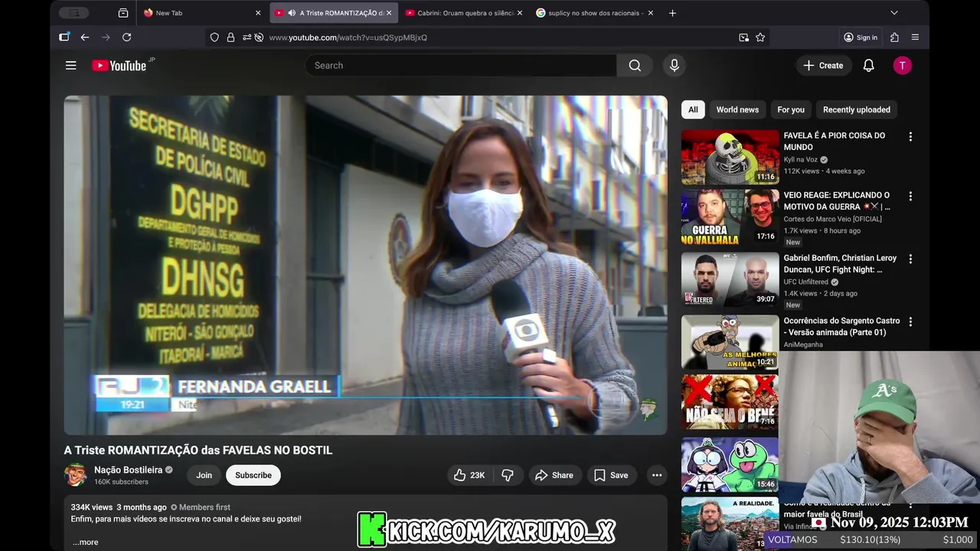Open tracking protection shield in address bar
980x551 pixels.
click(x=214, y=37)
